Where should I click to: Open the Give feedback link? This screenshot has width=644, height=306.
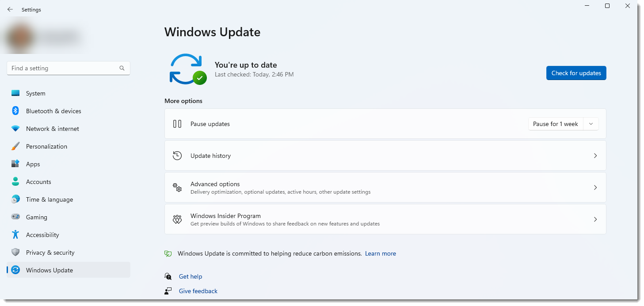click(198, 291)
